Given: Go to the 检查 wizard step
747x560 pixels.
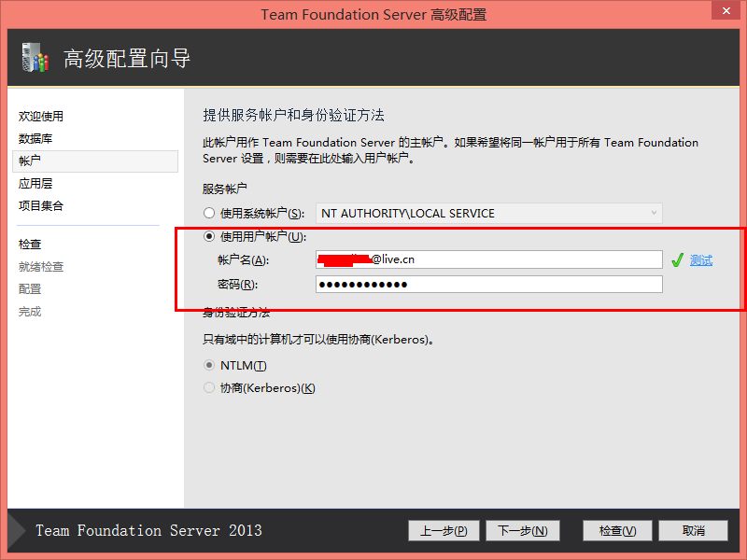Looking at the screenshot, I should (30, 245).
